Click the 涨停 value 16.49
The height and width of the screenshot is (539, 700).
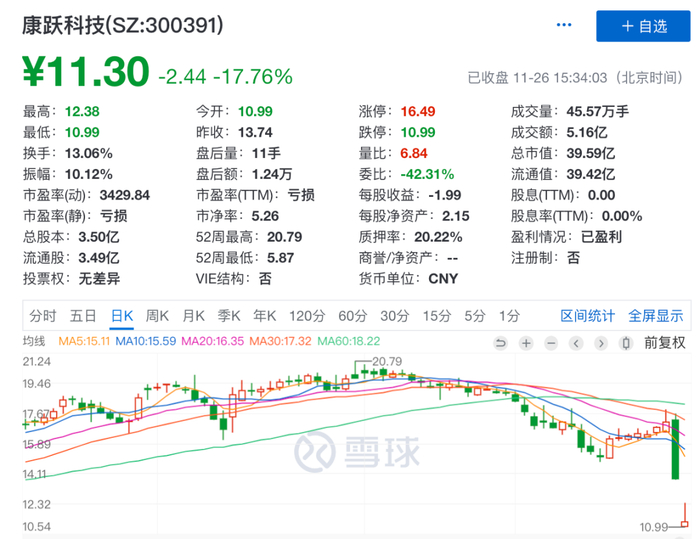coord(418,112)
